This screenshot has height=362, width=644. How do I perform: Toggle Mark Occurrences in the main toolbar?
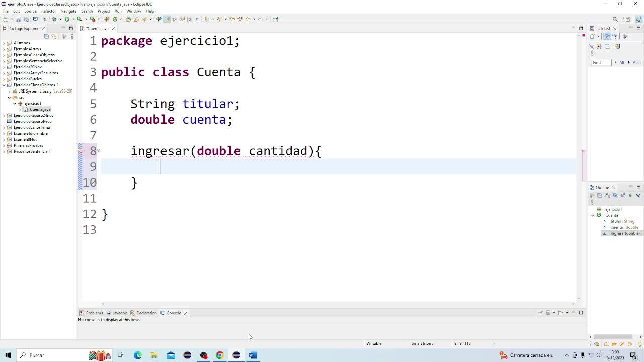click(166, 19)
